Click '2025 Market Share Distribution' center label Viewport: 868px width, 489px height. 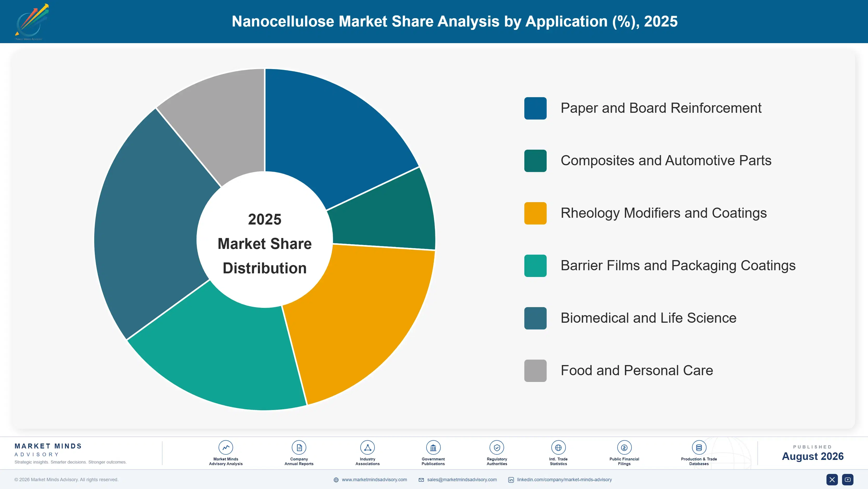coord(265,243)
